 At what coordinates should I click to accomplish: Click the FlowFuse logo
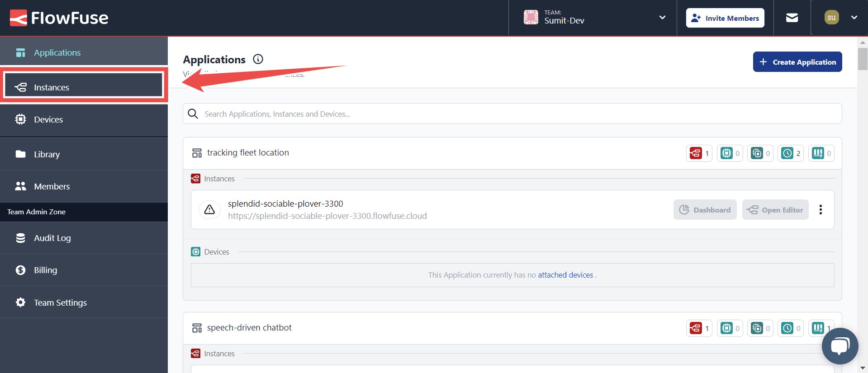[59, 18]
